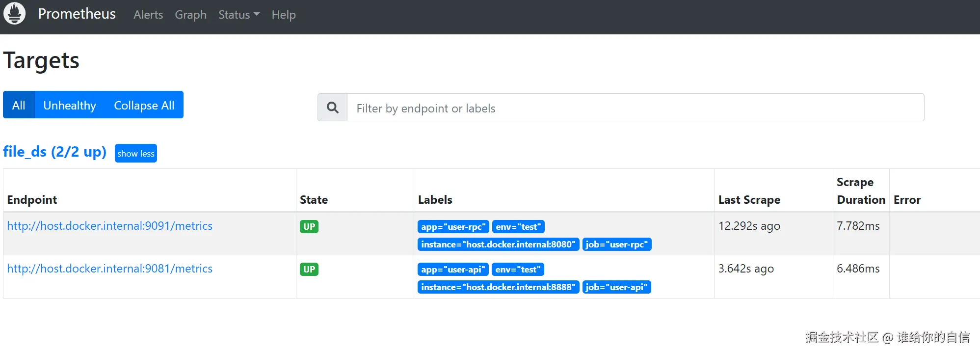Open the port 9081 metrics endpoint link
The height and width of the screenshot is (354, 980).
pos(109,269)
